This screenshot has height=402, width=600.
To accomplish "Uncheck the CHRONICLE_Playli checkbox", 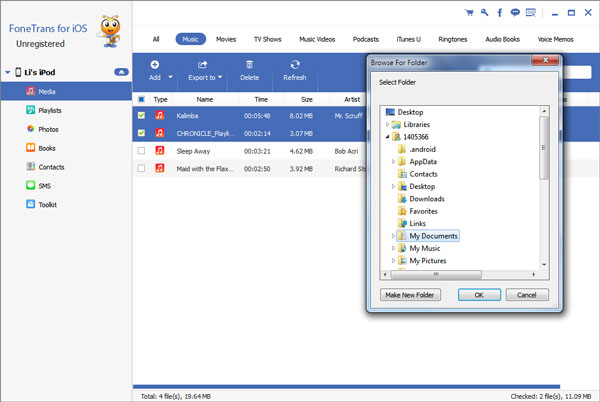I will pos(141,133).
